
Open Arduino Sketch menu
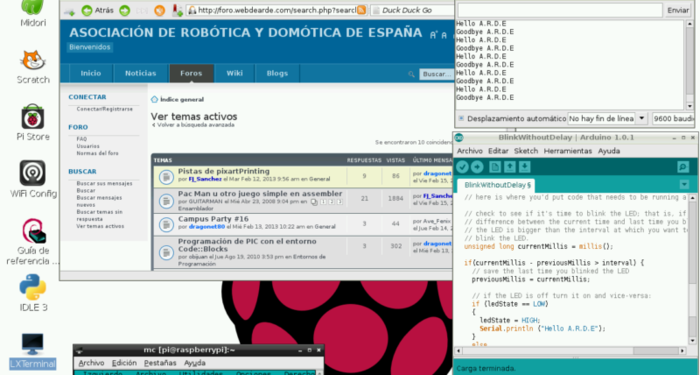526,151
